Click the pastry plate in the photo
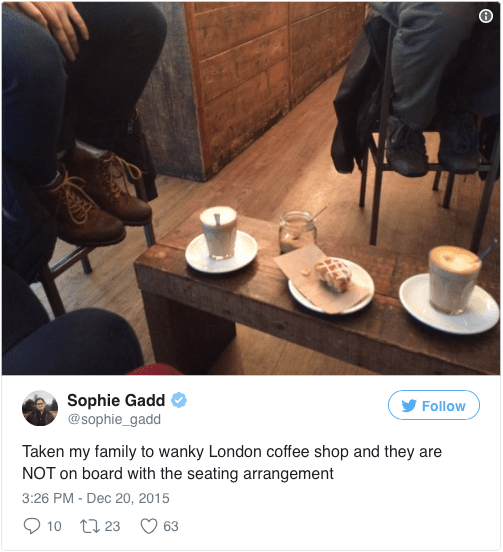Image resolution: width=503 pixels, height=552 pixels. tap(331, 285)
